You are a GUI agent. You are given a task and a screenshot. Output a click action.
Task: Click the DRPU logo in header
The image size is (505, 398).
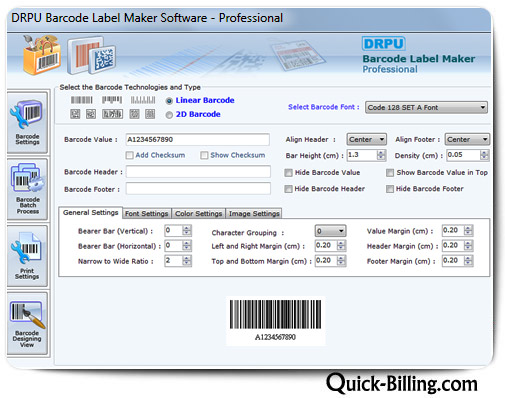[x=384, y=44]
